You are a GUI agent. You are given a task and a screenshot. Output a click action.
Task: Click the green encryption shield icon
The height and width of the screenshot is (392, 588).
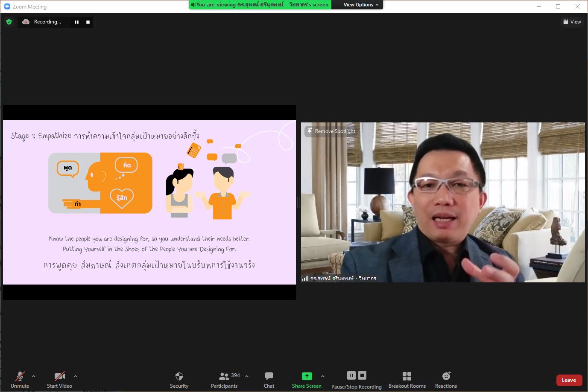coord(9,22)
